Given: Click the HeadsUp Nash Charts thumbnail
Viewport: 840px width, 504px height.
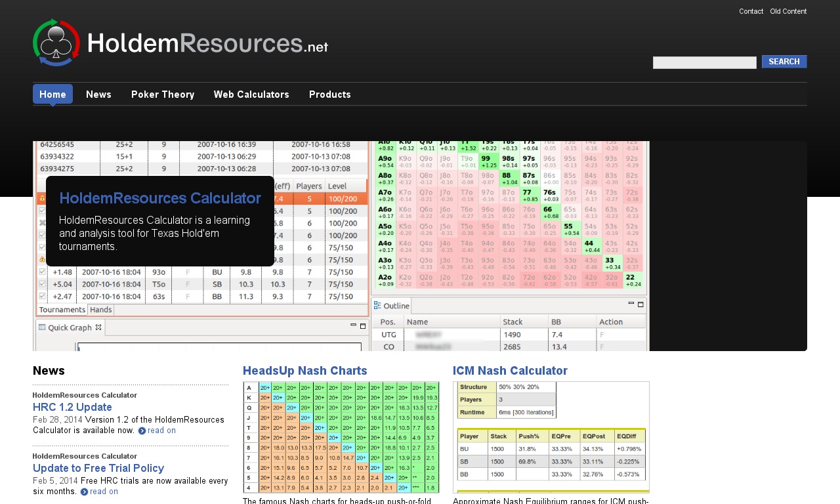Looking at the screenshot, I should [x=341, y=437].
